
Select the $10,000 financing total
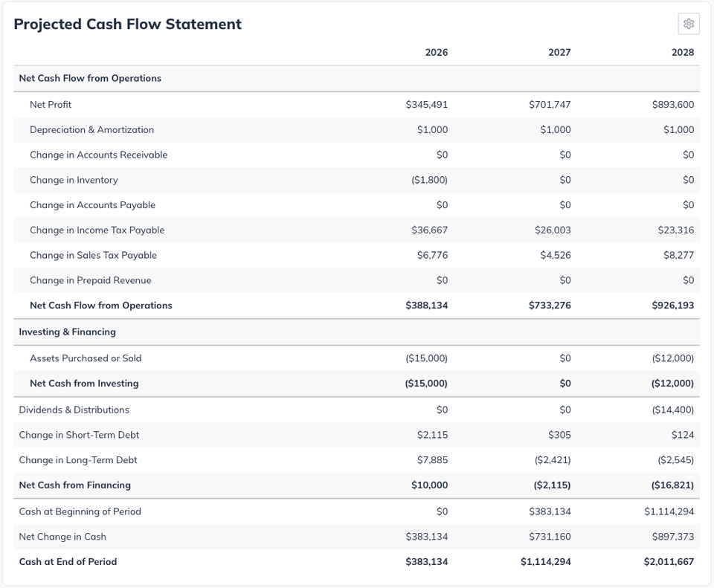[429, 485]
